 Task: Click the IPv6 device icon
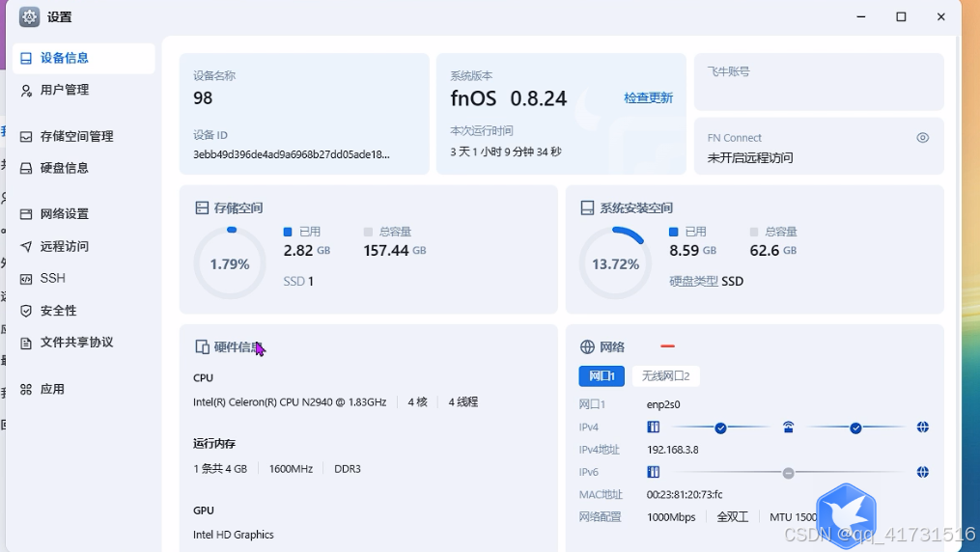653,472
